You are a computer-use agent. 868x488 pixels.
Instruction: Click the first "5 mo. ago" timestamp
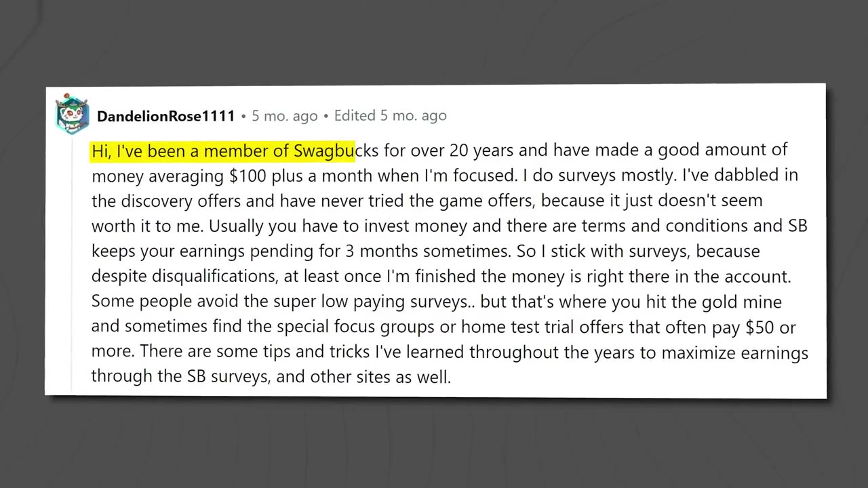pyautogui.click(x=285, y=116)
